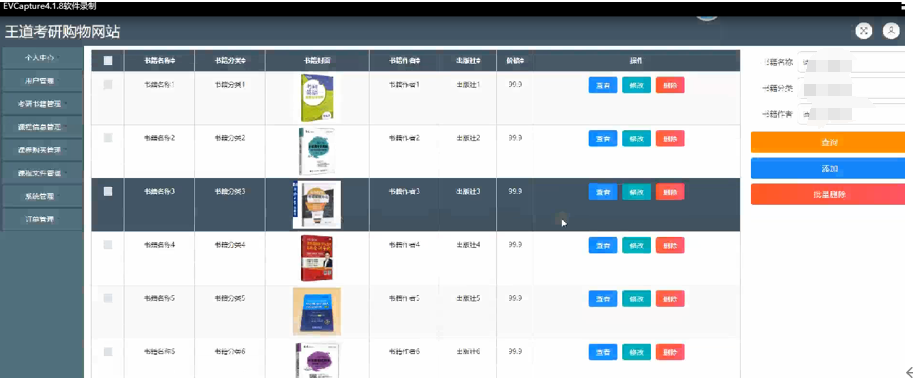Sort table by 书籍作者 column arrow
Screen dimensions: 913x378
tap(418, 61)
